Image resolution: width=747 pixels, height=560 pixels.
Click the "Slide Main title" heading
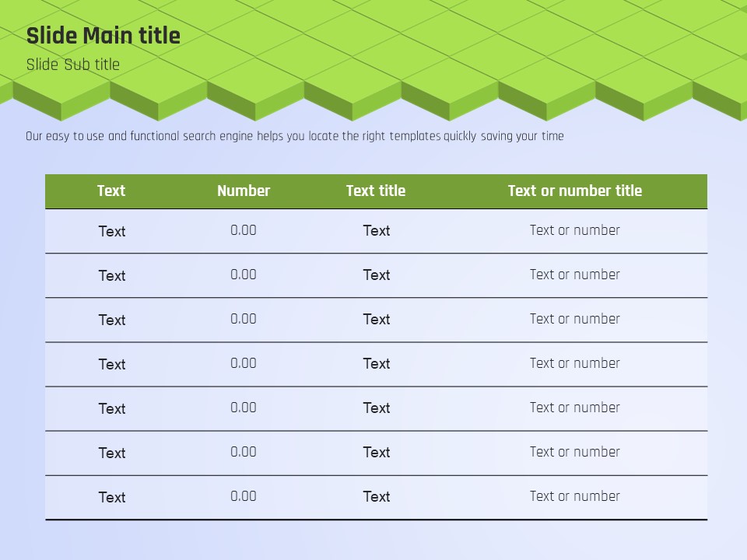click(103, 36)
